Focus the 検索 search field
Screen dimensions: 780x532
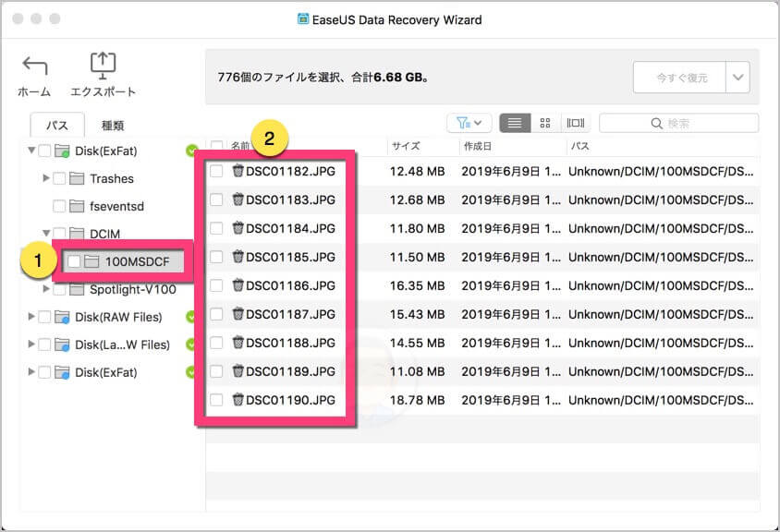point(679,124)
